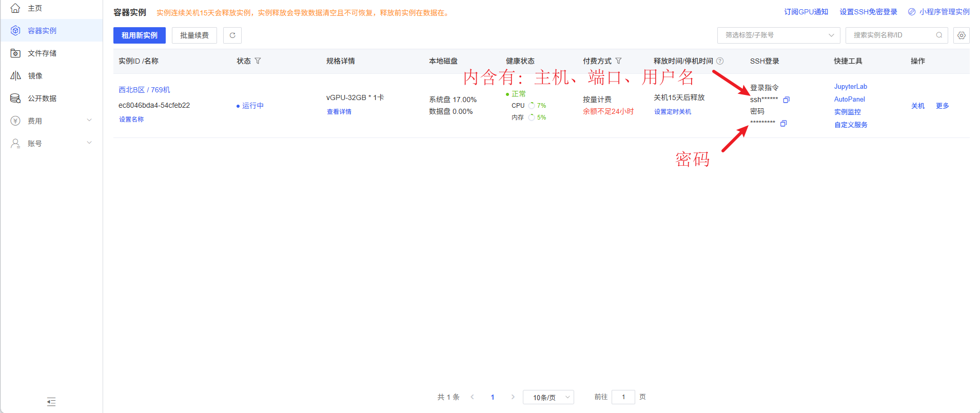Click the 余额不足24小时 warning text

tap(609, 111)
